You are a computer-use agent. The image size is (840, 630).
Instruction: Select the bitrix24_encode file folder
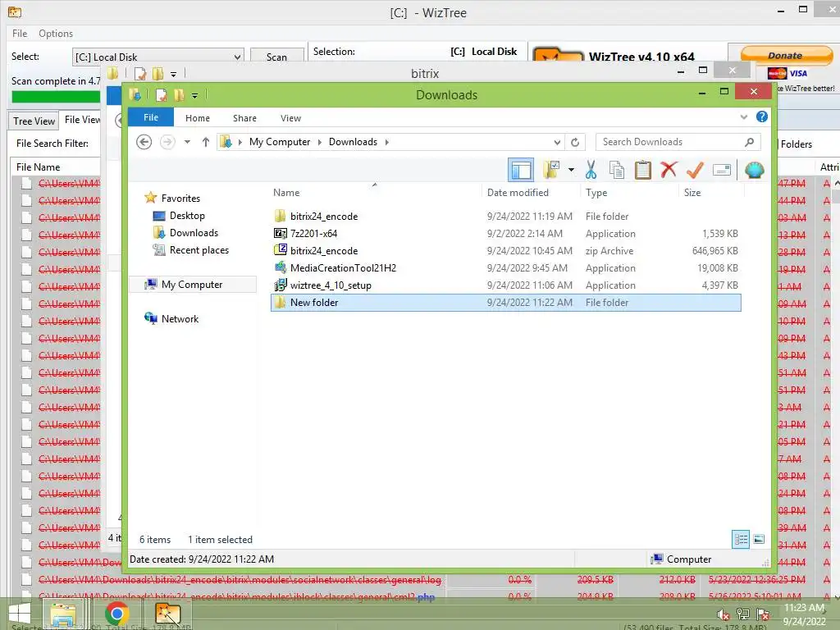click(x=505, y=217)
